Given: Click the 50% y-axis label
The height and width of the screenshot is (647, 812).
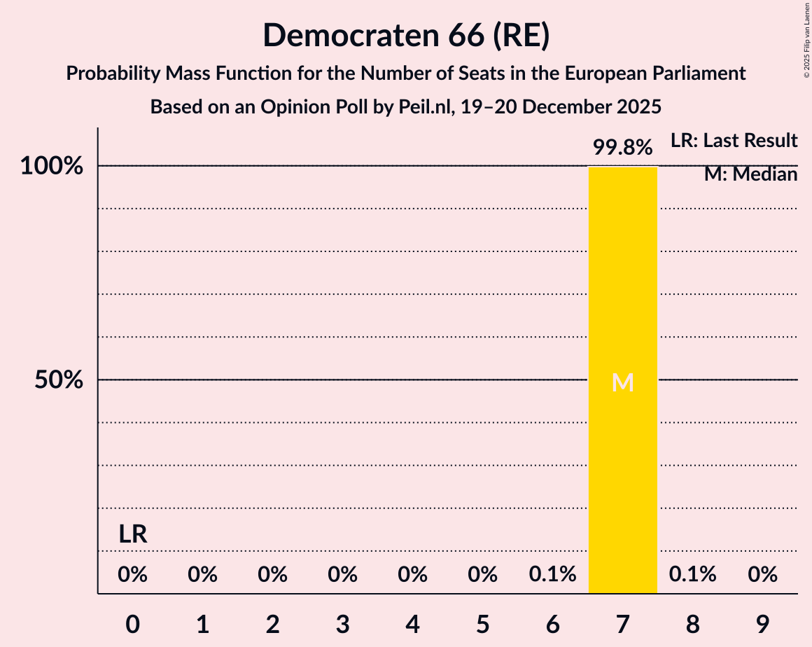Looking at the screenshot, I should pos(59,380).
